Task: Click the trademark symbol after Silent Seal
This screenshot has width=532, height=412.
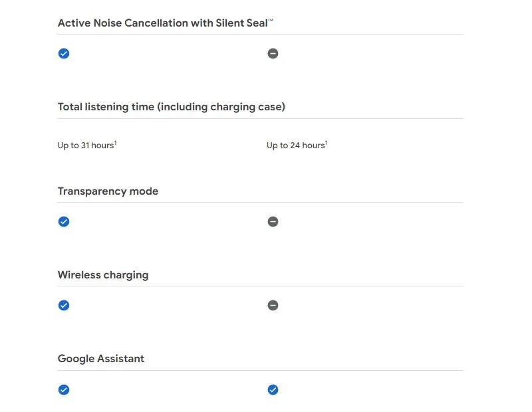Action: 271,21
